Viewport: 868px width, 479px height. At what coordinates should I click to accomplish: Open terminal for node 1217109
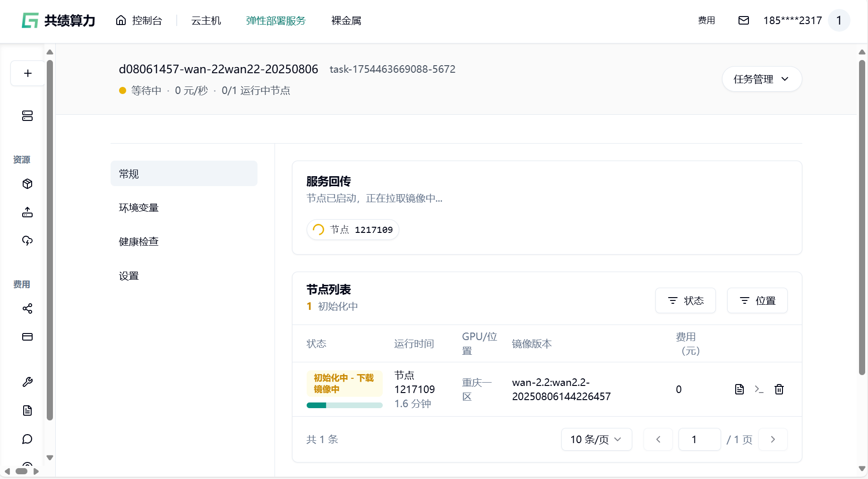pos(759,389)
